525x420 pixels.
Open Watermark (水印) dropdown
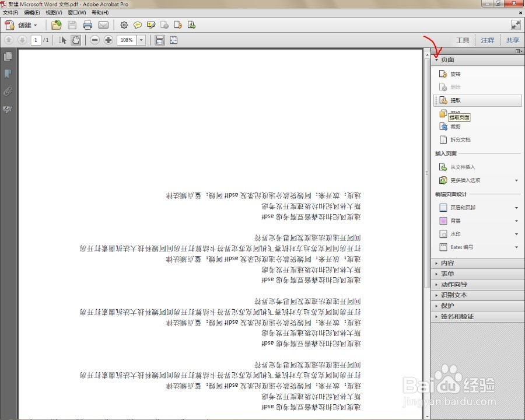[x=517, y=234]
